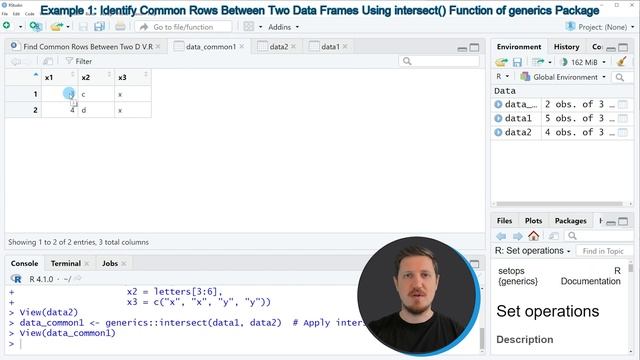Open the 'R: Set operations' topic dropdown
Screen dimensions: 640x360
(533, 251)
